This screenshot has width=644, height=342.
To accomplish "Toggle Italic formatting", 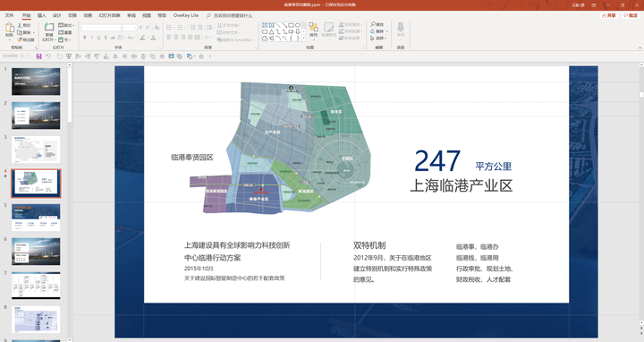I will (92, 38).
